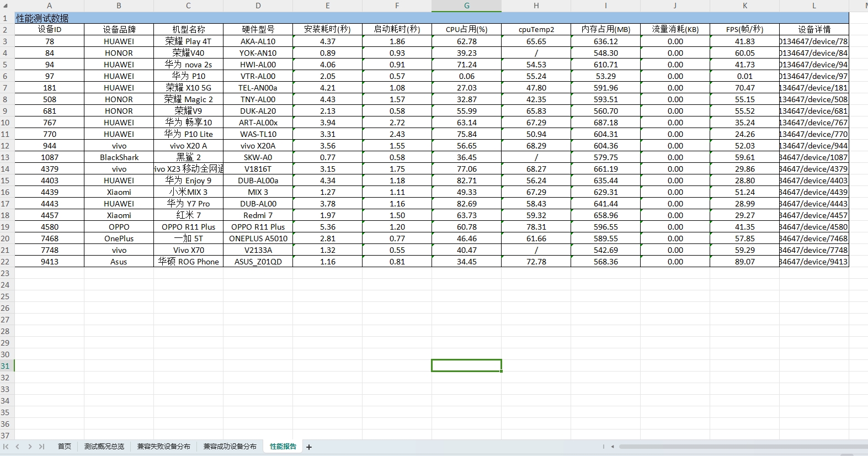Image resolution: width=868 pixels, height=456 pixels.
Task: Click the CPU usage value 0.06
Action: [x=466, y=76]
